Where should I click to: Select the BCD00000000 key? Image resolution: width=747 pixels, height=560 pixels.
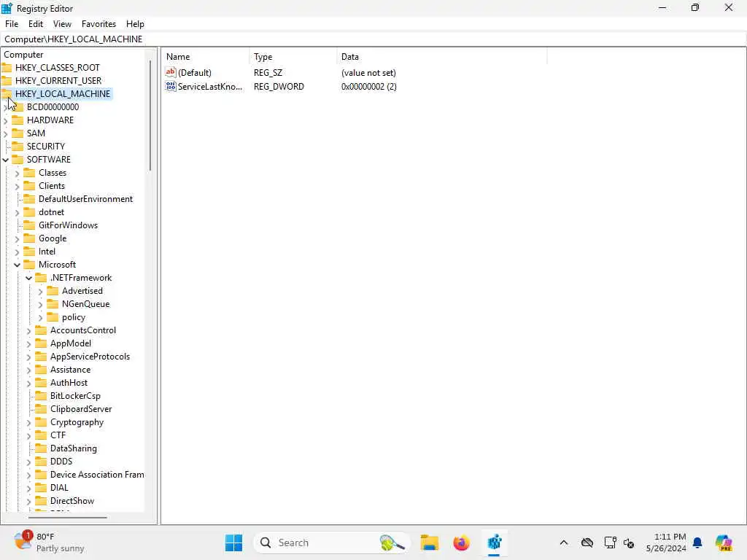[x=53, y=107]
